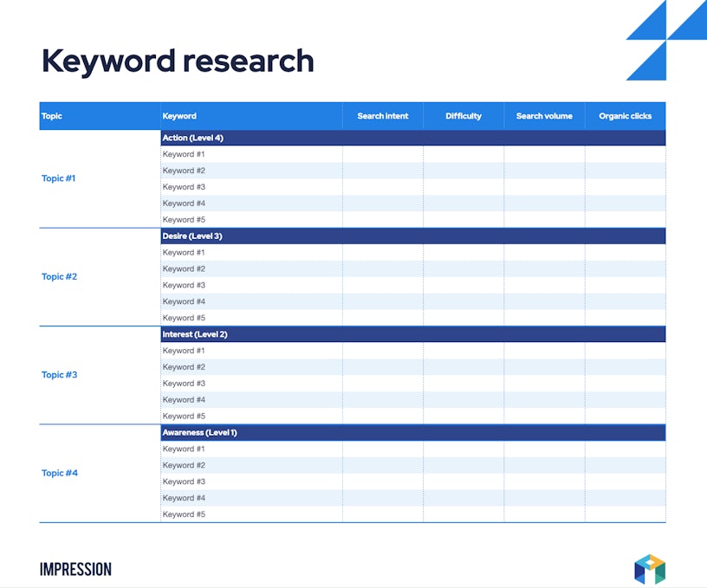
Task: Select the Topic column header
Action: pos(52,116)
